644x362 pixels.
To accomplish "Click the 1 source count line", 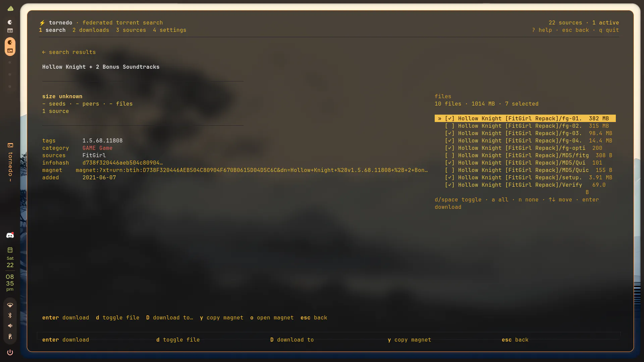I will coord(56,111).
